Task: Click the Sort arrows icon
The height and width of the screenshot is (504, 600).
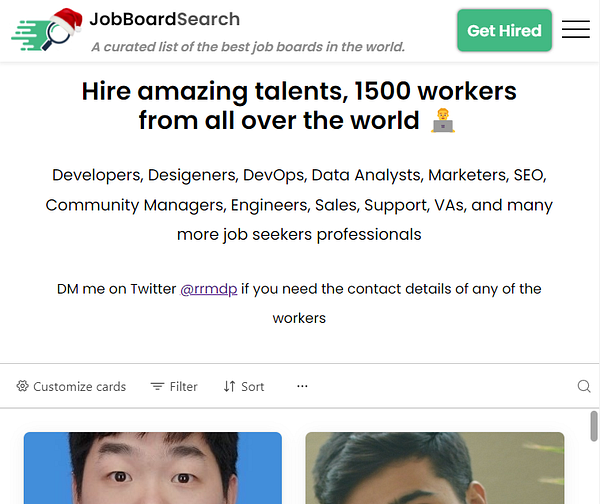Action: (229, 387)
